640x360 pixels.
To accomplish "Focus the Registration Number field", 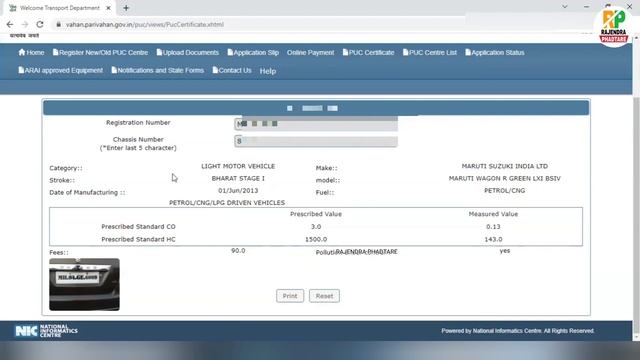I will (316, 124).
